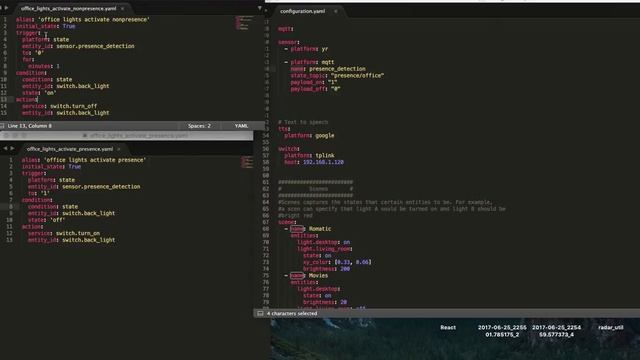Click the forward arrow in presence window tab bar
This screenshot has width=640, height=360.
point(12,149)
